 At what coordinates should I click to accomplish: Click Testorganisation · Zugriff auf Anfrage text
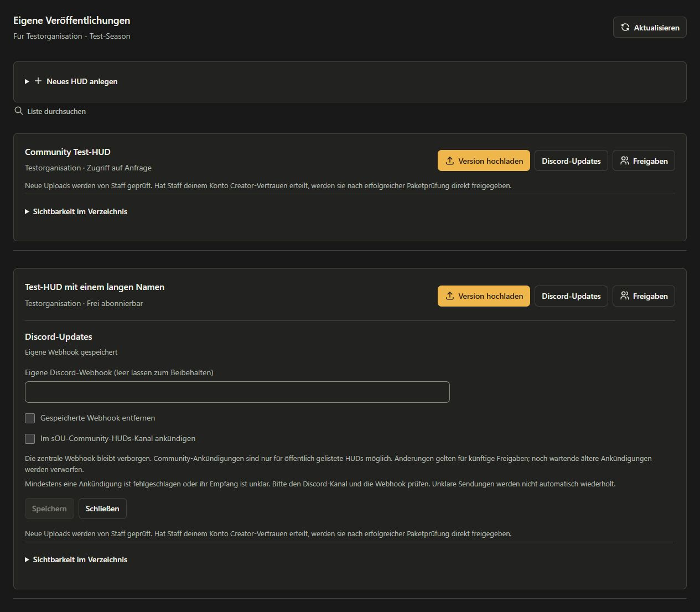(88, 168)
